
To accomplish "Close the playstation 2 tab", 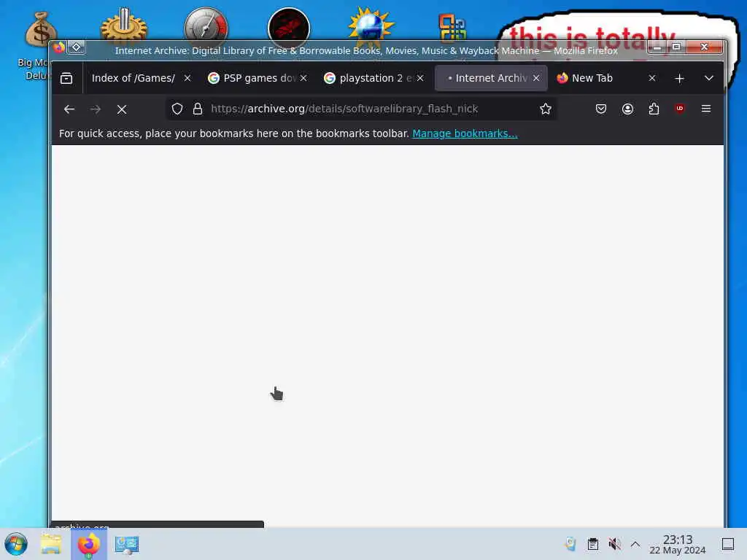I will (420, 78).
